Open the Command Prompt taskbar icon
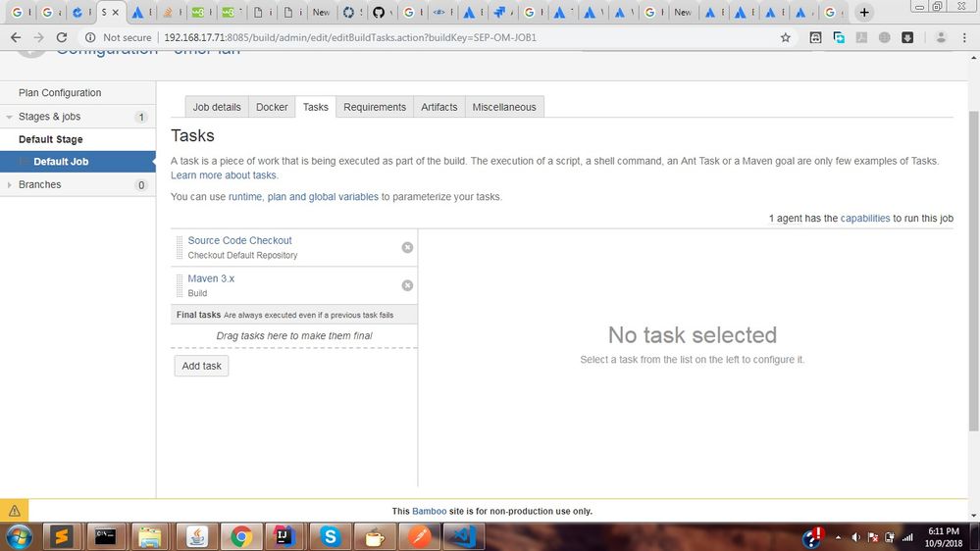 (106, 536)
